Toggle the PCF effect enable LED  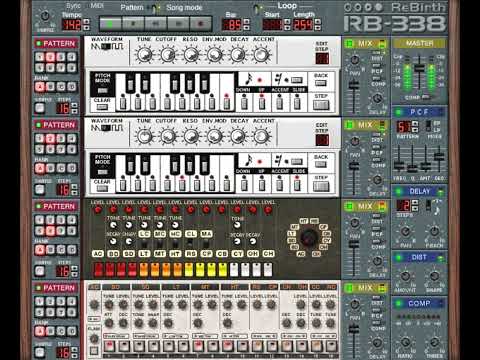pos(398,112)
